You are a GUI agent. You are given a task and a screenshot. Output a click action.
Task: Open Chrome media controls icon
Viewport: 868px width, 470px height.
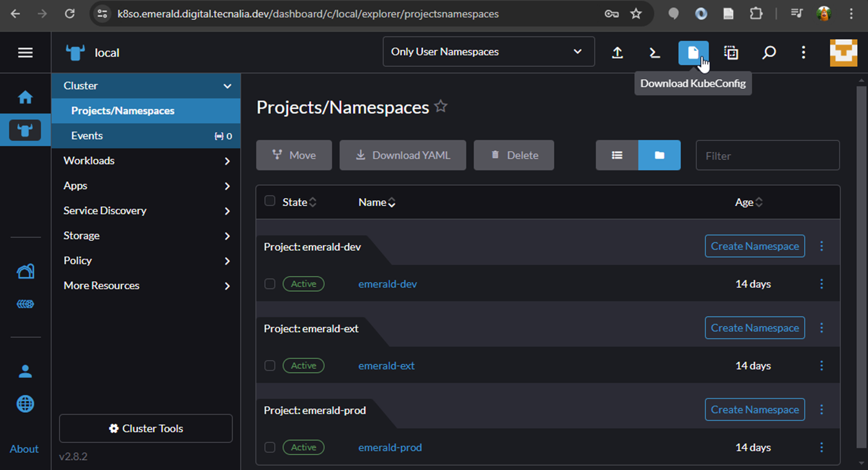797,13
